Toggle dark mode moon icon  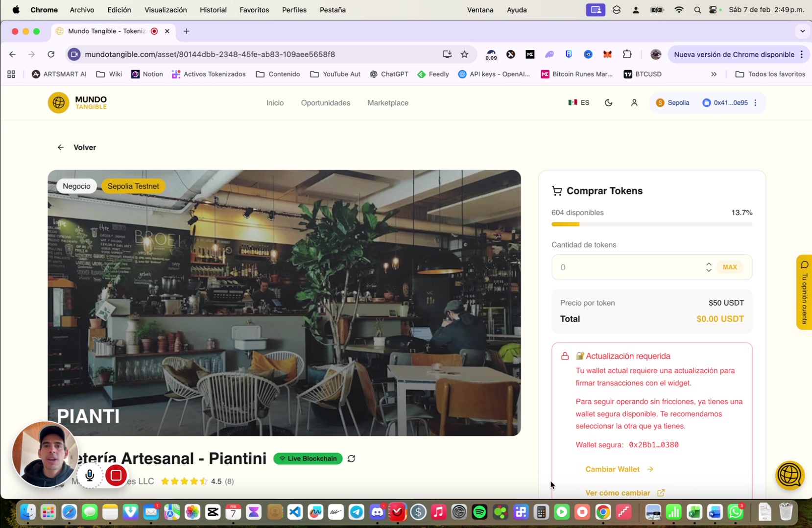608,103
